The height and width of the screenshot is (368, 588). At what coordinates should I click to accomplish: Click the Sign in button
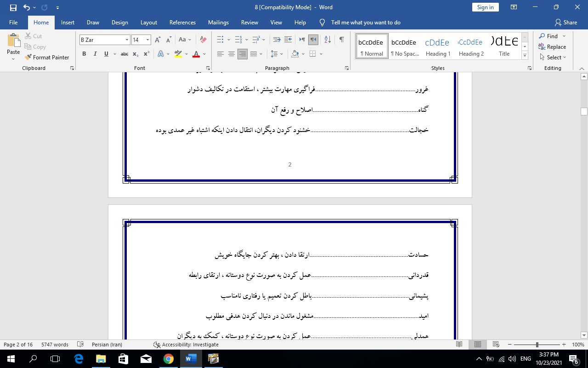click(x=485, y=7)
